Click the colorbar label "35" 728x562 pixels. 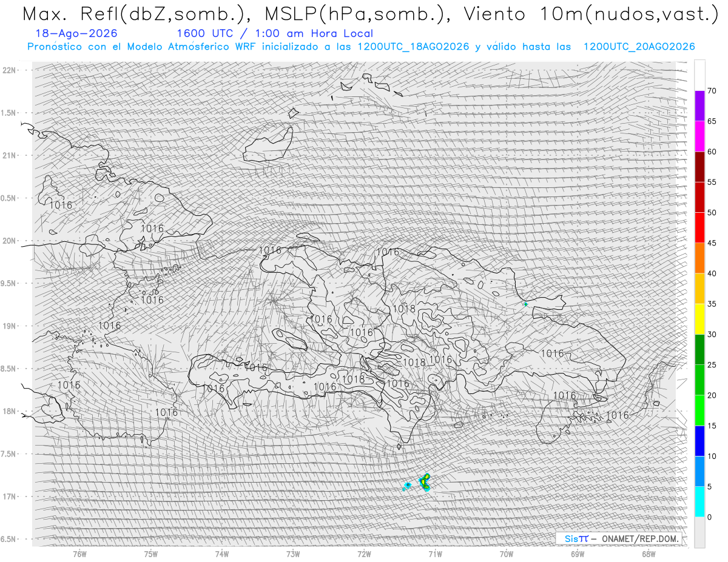coord(712,304)
